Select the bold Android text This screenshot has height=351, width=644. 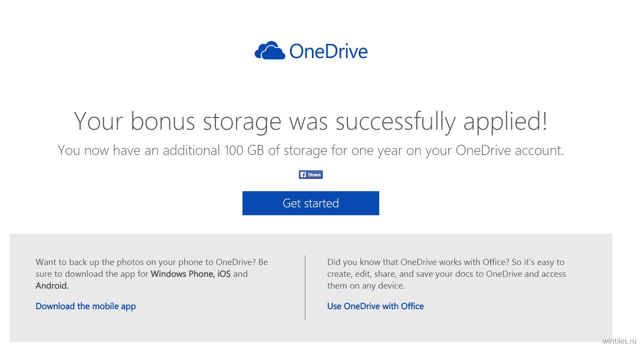pyautogui.click(x=52, y=286)
